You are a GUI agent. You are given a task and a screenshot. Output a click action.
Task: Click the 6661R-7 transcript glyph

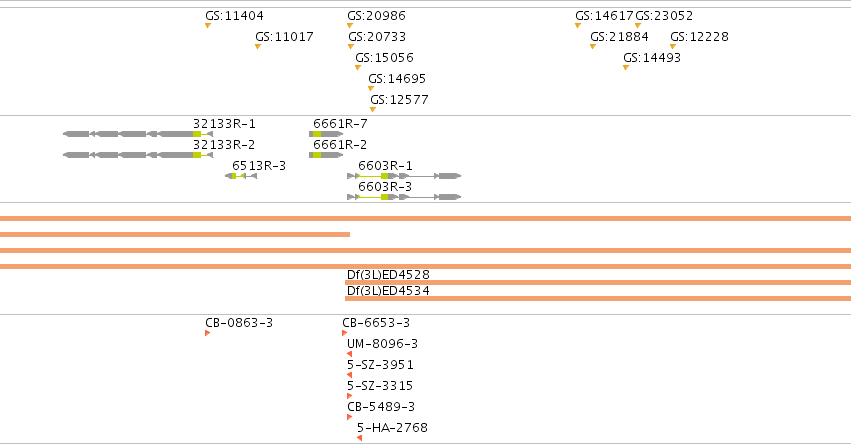326,134
